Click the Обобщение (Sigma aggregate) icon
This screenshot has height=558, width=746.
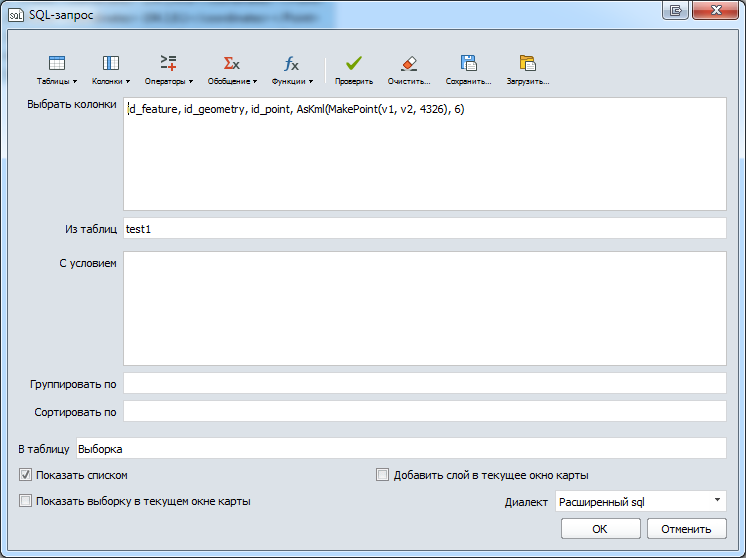tap(231, 64)
